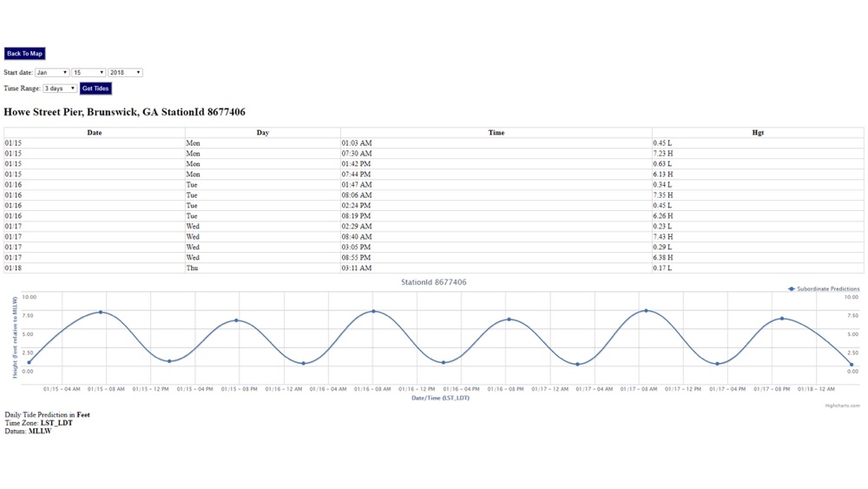Click the 01/16 08:06 AM high tide chart point
Viewport: 868px width, 489px height.
pos(373,311)
